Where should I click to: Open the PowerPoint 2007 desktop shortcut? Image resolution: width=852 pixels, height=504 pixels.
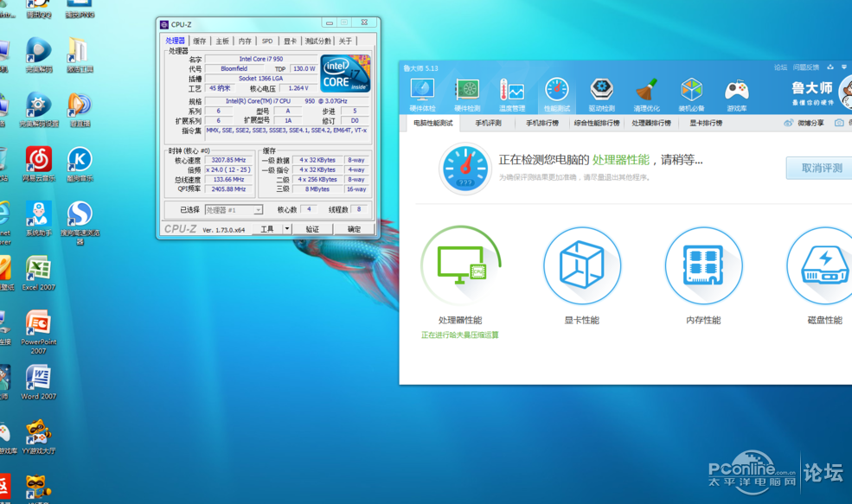39,332
